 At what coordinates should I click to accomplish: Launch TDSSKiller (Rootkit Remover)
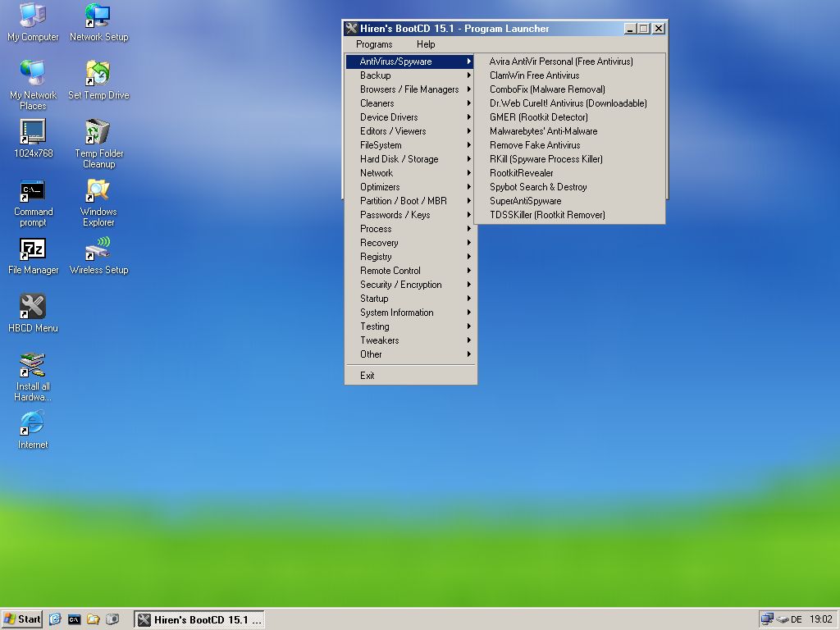tap(569, 215)
